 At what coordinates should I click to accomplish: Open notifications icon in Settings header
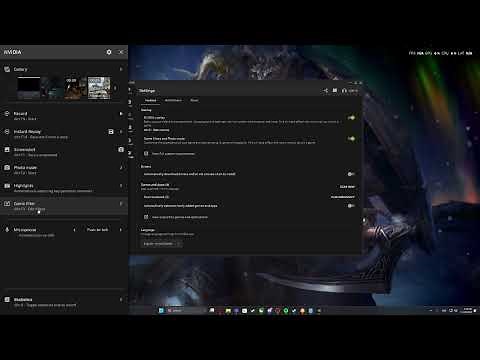pos(335,91)
